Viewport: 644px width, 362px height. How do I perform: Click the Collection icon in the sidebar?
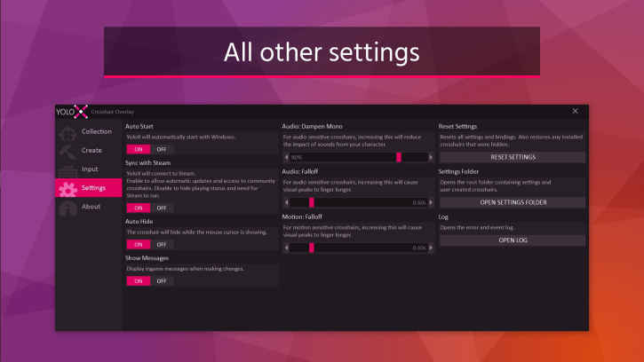pyautogui.click(x=67, y=132)
